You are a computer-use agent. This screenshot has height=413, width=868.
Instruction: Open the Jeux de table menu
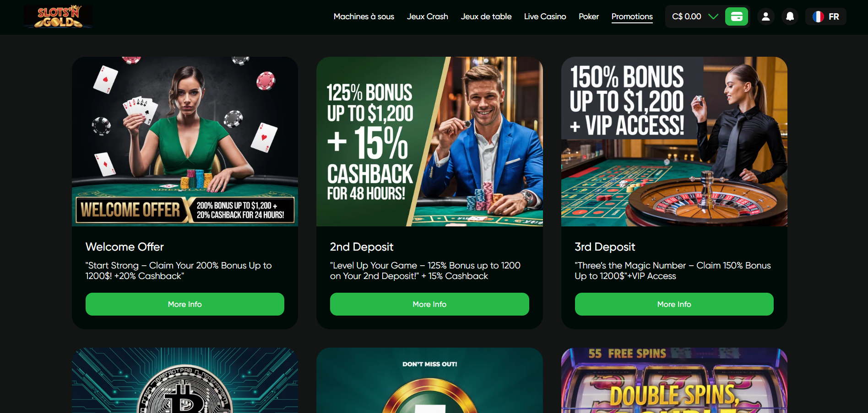[x=486, y=16]
